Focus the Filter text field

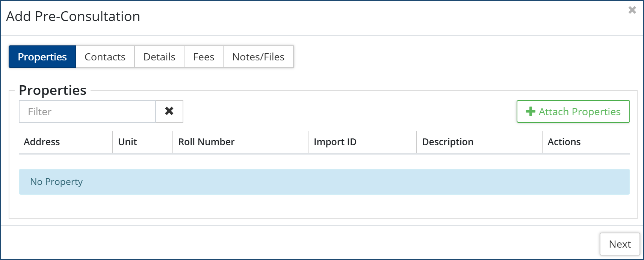click(x=87, y=111)
